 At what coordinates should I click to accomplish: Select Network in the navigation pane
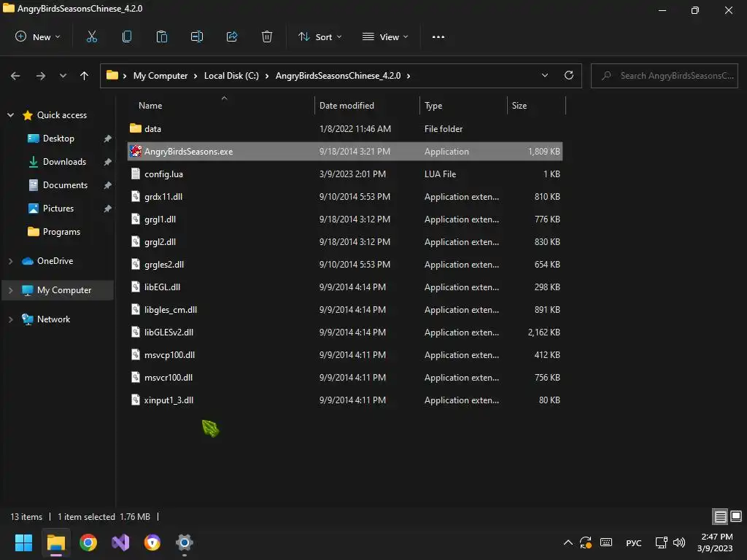pos(53,319)
